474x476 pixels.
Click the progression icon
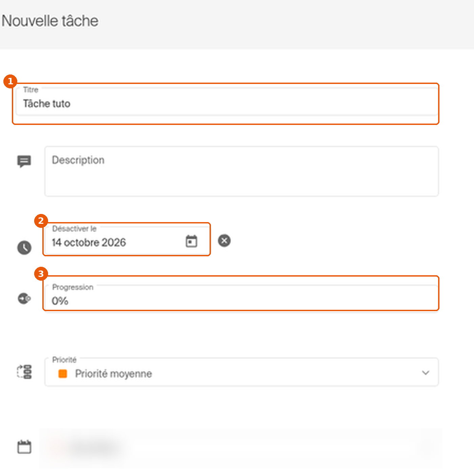(24, 299)
